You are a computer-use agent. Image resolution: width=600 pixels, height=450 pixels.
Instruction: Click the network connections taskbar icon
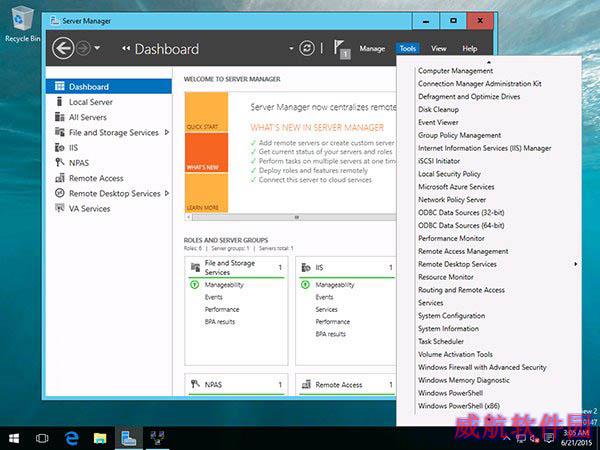(157, 438)
